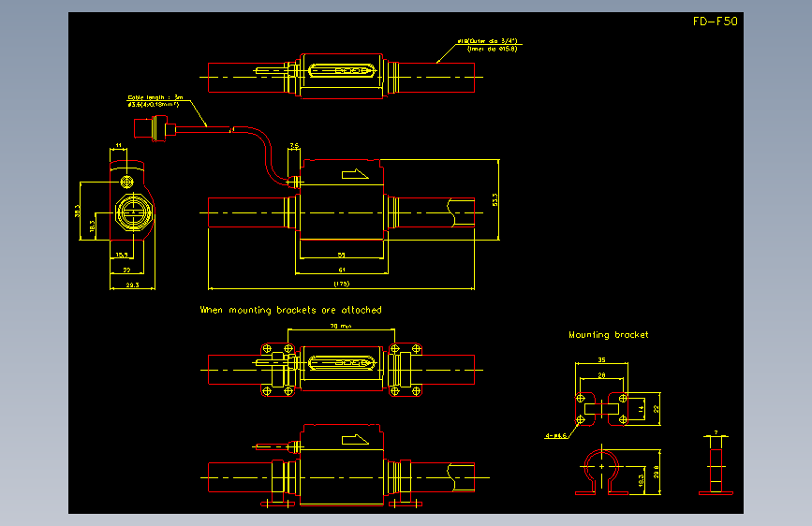Click the 38.3 vertical dimension
The height and width of the screenshot is (526, 812).
[78, 211]
